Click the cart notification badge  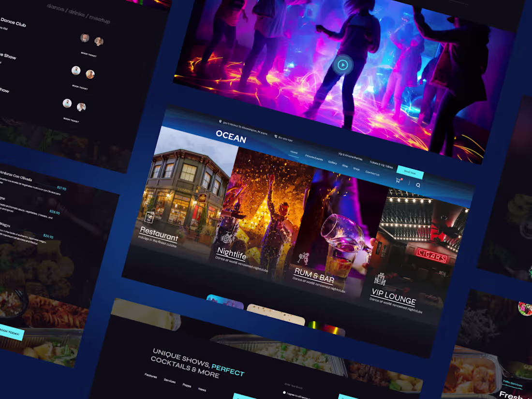click(401, 179)
